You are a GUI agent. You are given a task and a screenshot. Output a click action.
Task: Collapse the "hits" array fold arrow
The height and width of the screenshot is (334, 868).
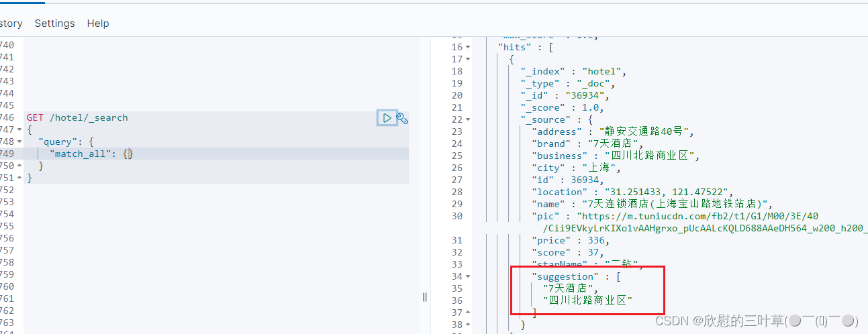[468, 47]
